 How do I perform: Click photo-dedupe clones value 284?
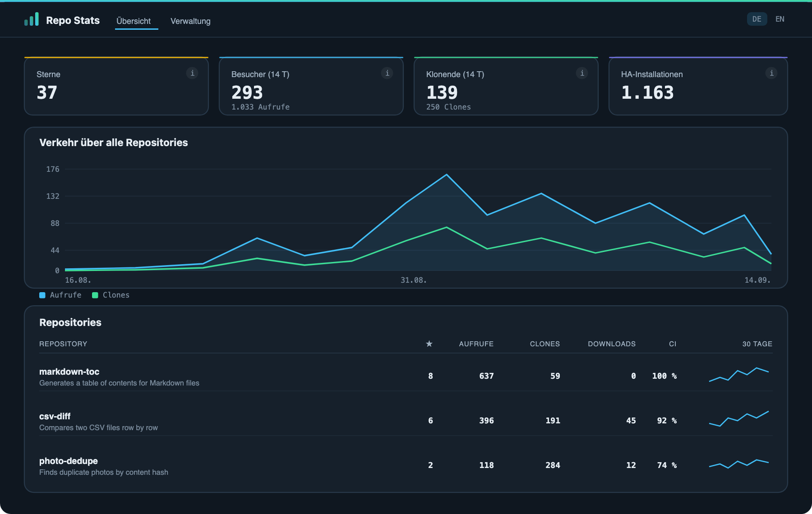[553, 465]
